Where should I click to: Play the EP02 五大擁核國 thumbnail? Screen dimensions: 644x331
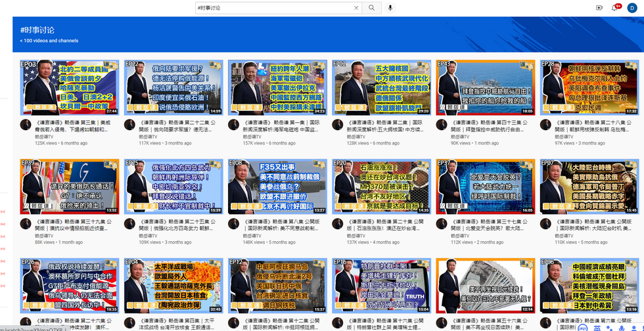(x=382, y=87)
